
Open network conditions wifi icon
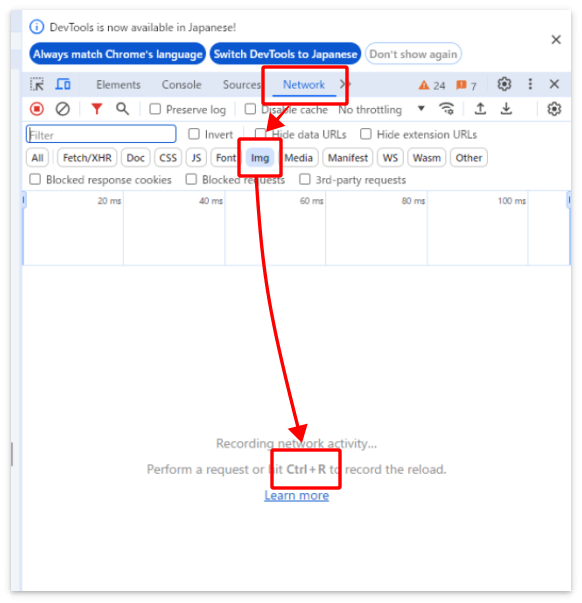point(447,109)
